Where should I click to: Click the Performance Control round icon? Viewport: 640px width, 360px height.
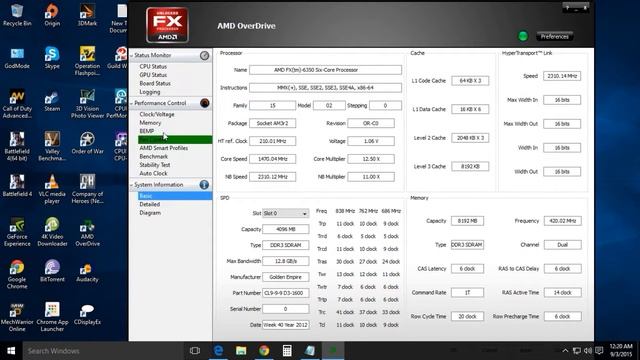coord(204,103)
